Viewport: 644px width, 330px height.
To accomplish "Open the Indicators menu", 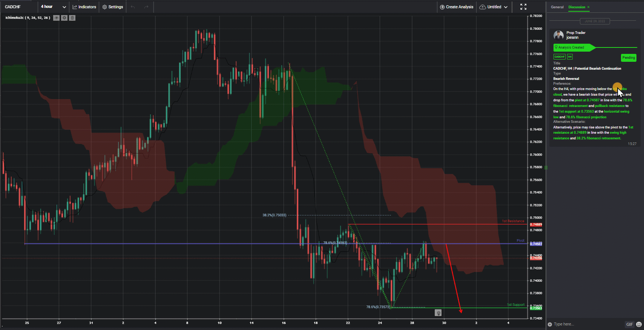I will pyautogui.click(x=84, y=7).
